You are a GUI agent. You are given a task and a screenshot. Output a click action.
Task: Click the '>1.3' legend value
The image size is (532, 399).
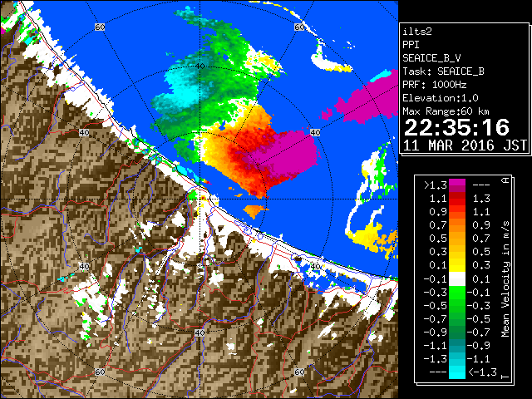click(435, 185)
